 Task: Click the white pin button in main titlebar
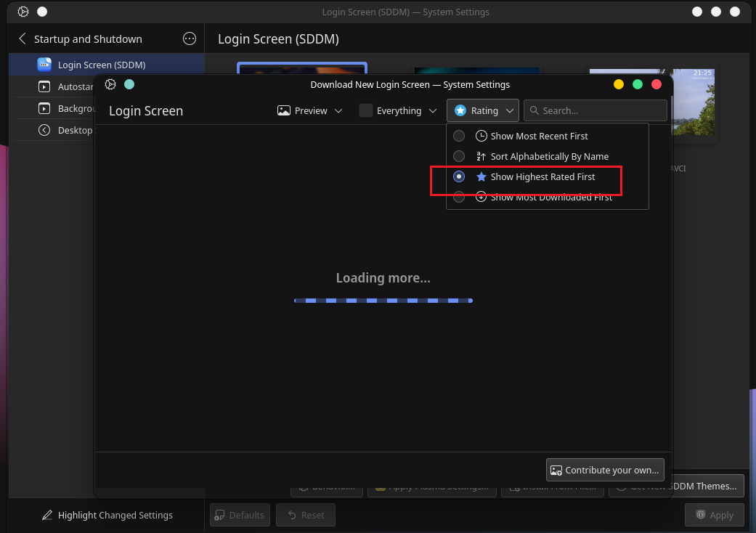click(x=42, y=12)
